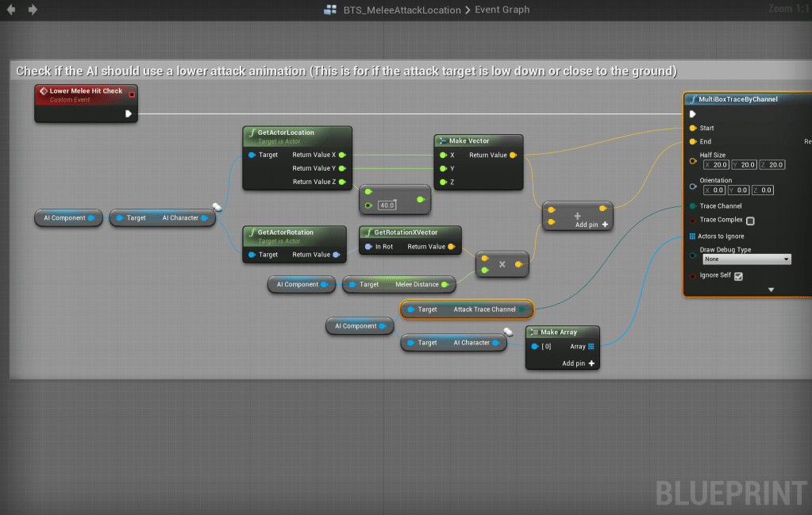812x515 pixels.
Task: Edit Orientation Y value
Action: [738, 190]
